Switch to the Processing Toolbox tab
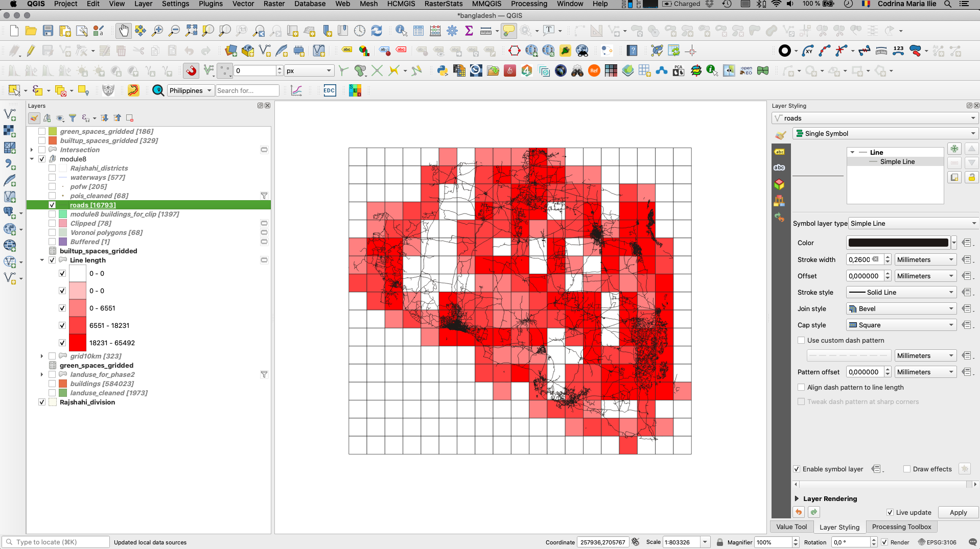This screenshot has height=549, width=980. click(901, 527)
